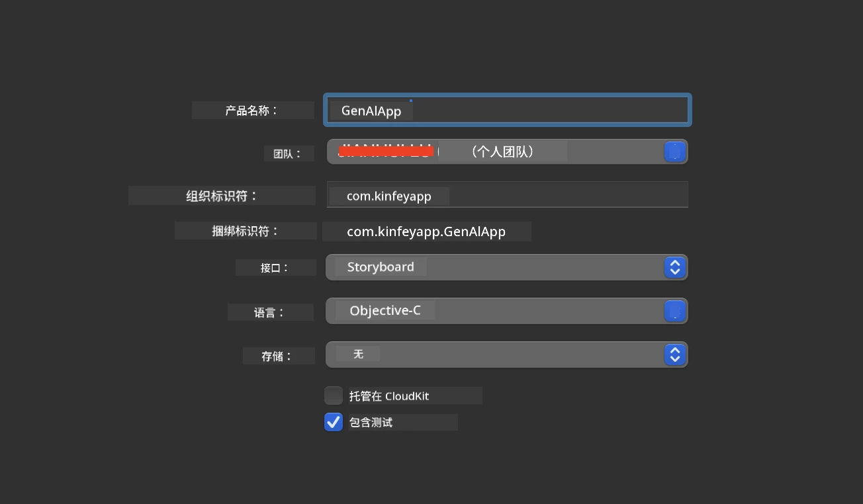Click the （个人团队） text in team field
The image size is (863, 504).
(503, 151)
